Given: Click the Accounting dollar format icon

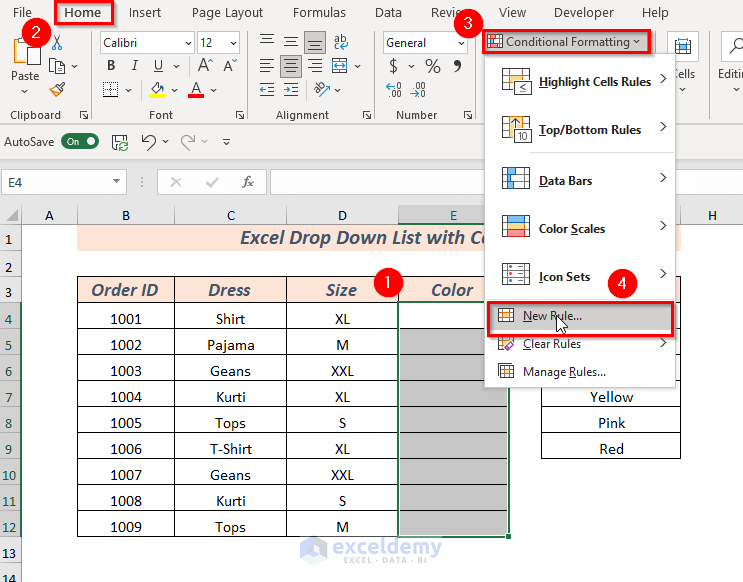Looking at the screenshot, I should coord(394,66).
